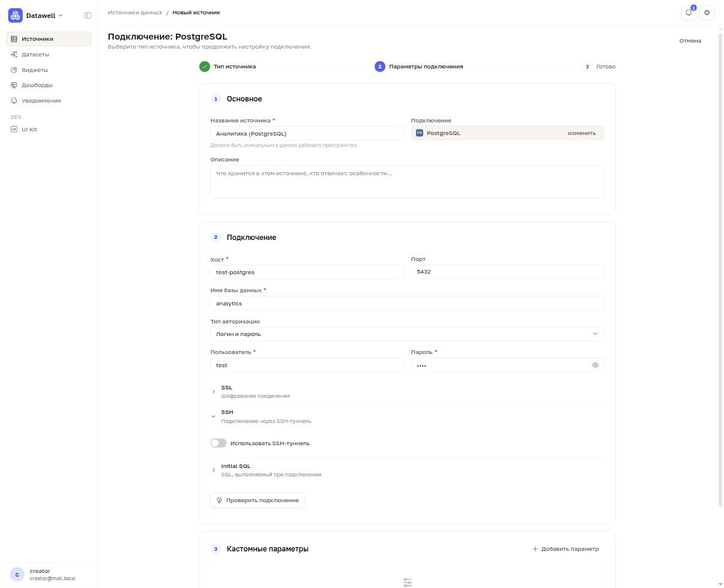Click Добавить параметр button
Image resolution: width=724 pixels, height=588 pixels.
pos(565,549)
